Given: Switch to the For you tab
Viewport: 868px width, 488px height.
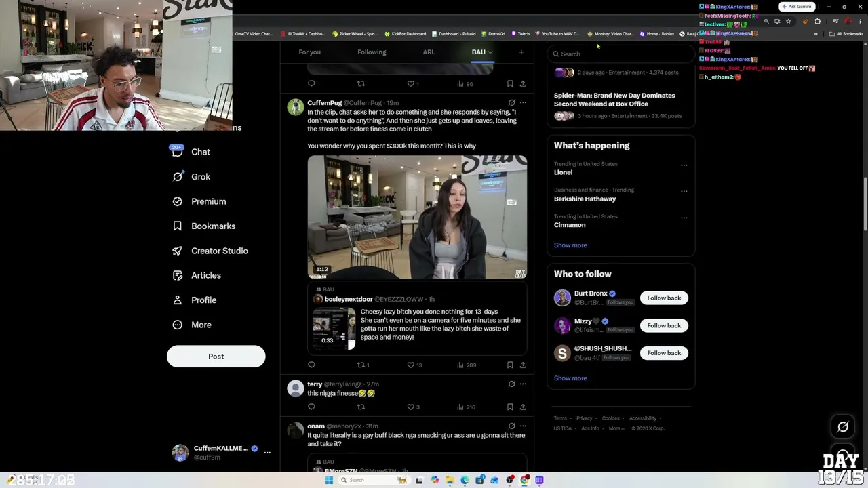Looking at the screenshot, I should (x=309, y=52).
